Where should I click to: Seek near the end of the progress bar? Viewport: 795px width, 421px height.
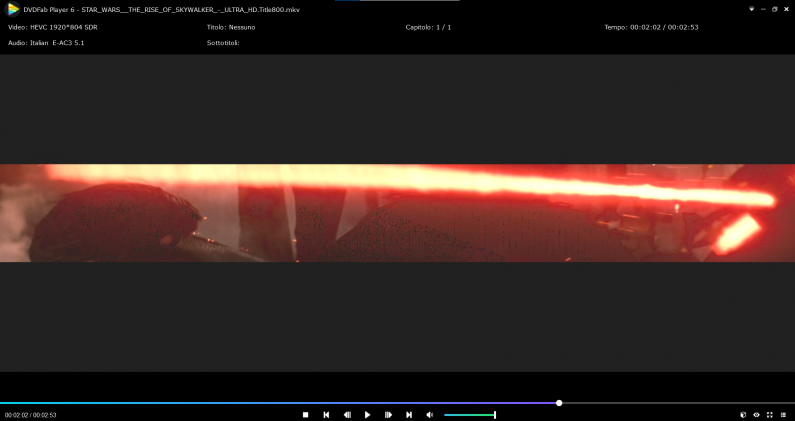tap(781, 403)
